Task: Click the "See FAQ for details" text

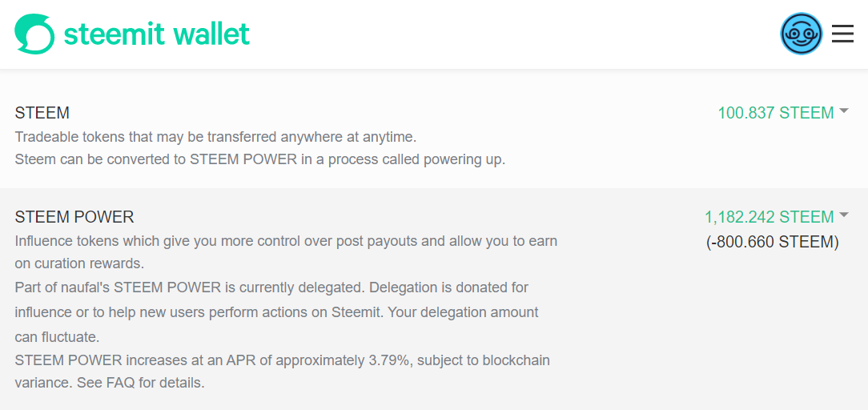Action: pyautogui.click(x=141, y=382)
